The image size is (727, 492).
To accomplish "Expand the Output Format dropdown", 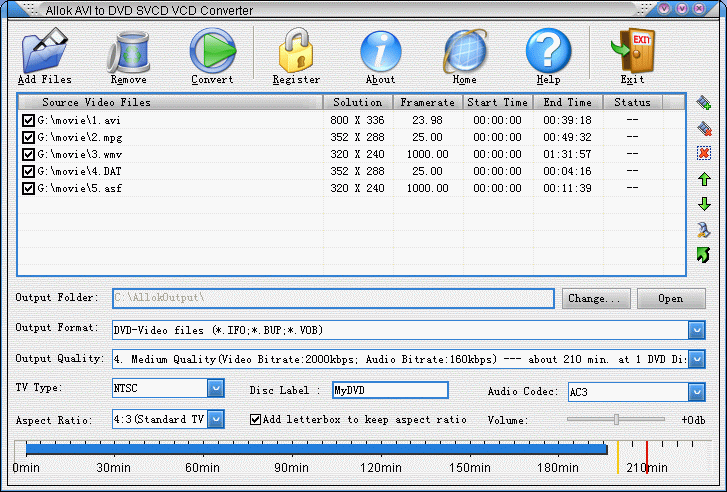I will 697,329.
